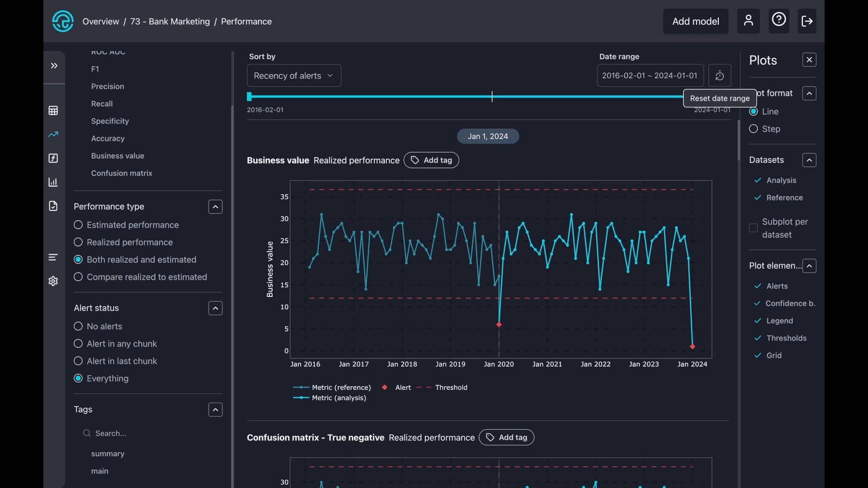Image resolution: width=868 pixels, height=488 pixels.
Task: Click reset date range icon button
Action: [x=719, y=76]
